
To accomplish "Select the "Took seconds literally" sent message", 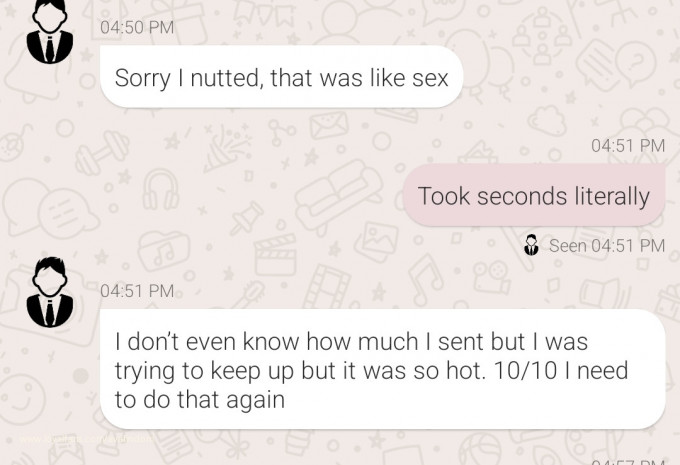I will [533, 196].
